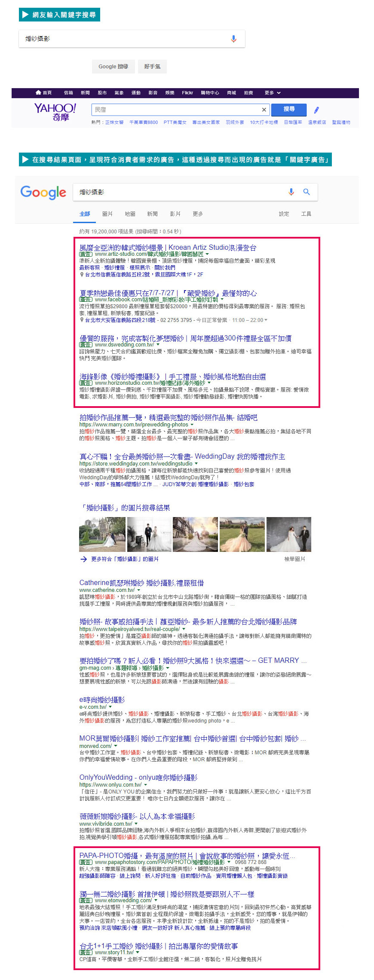The height and width of the screenshot is (980, 374).
Task: Open the PAPA-PHOTO婚攝 ad title link
Action: (x=187, y=856)
